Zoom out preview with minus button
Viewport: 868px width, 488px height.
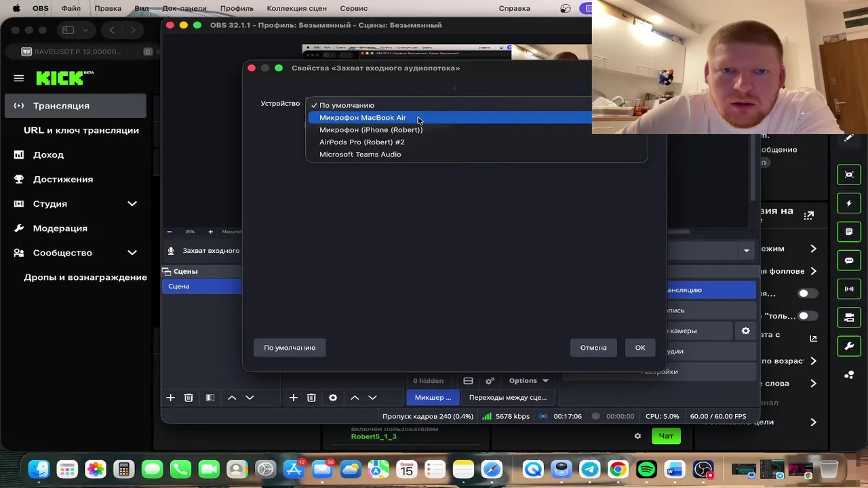(170, 232)
